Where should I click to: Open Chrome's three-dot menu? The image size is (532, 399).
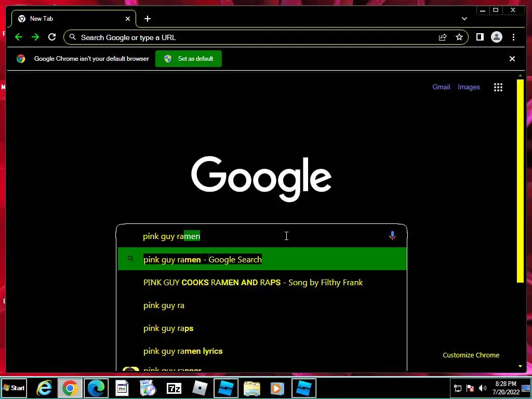point(513,37)
